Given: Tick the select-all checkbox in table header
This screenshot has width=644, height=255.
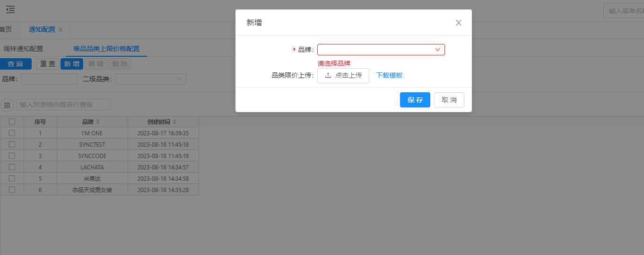Looking at the screenshot, I should pos(12,122).
